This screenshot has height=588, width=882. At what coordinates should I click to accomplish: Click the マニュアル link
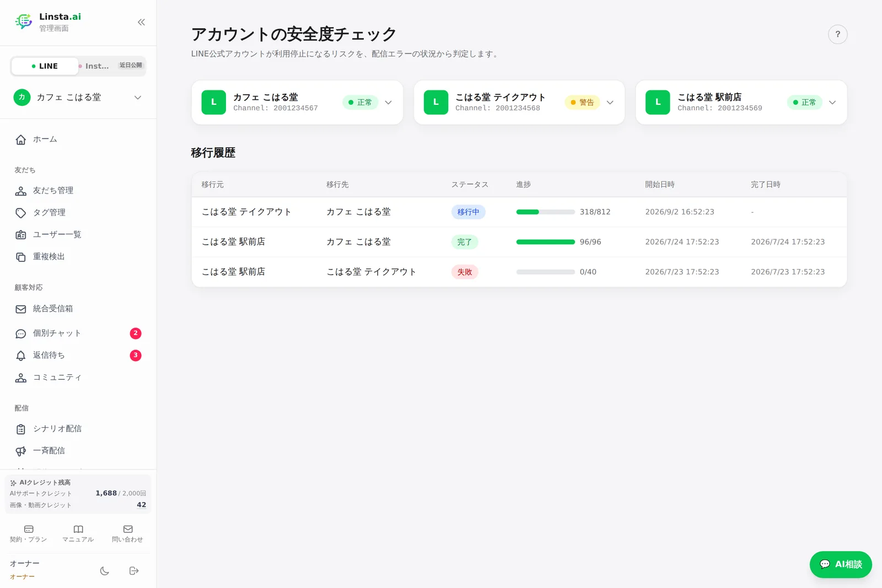(x=78, y=533)
